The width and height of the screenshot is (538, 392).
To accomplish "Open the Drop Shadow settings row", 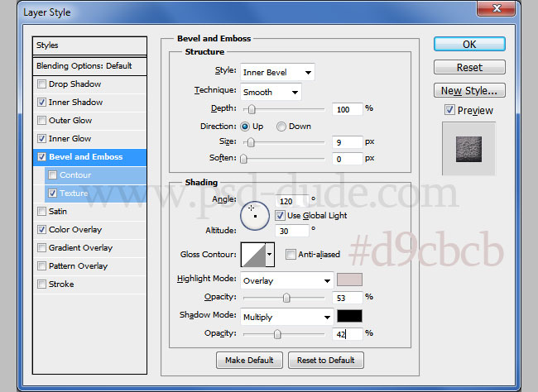I will pyautogui.click(x=89, y=84).
